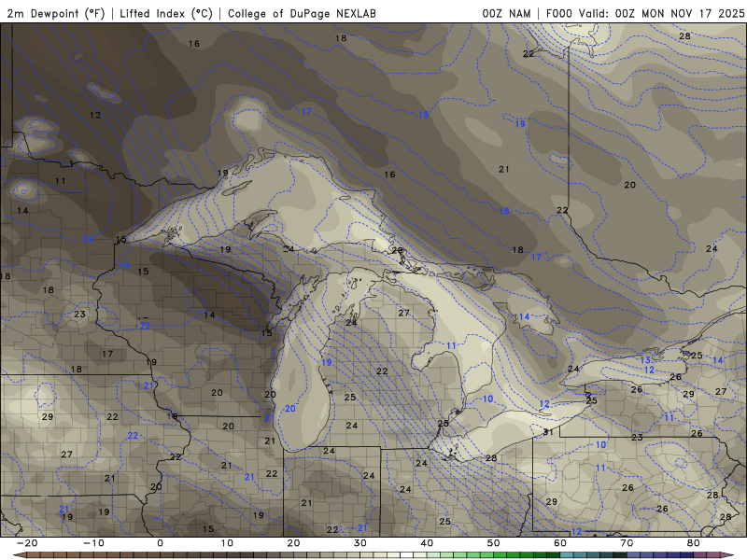Click the black dewpoint value 17 in Minnesota
The width and height of the screenshot is (747, 560).
107,354
